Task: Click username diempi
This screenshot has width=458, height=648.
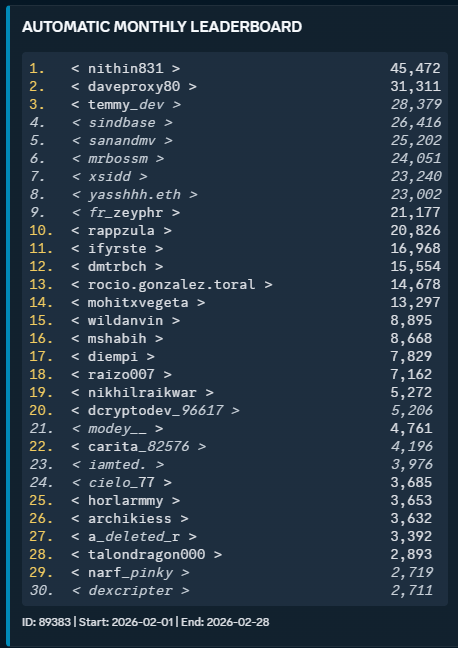Action: (113, 357)
